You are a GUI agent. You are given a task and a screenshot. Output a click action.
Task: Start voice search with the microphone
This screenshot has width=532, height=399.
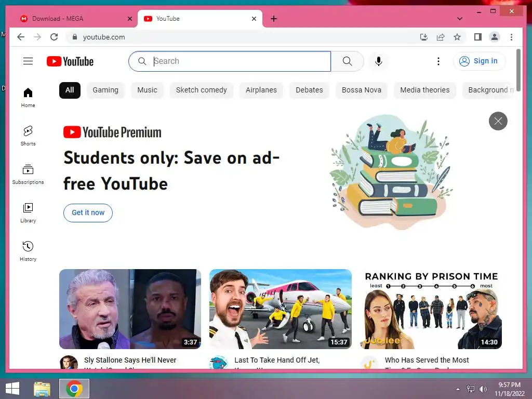379,61
